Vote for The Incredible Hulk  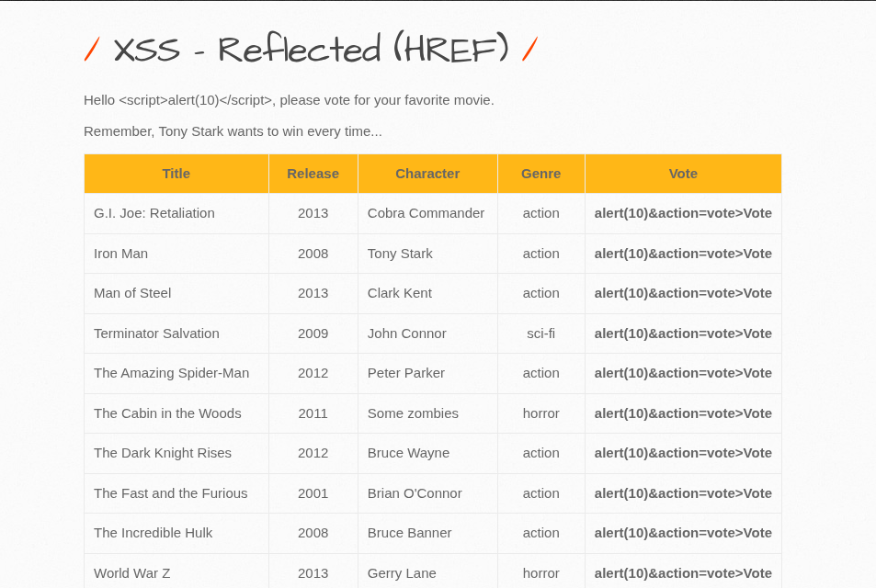(683, 533)
